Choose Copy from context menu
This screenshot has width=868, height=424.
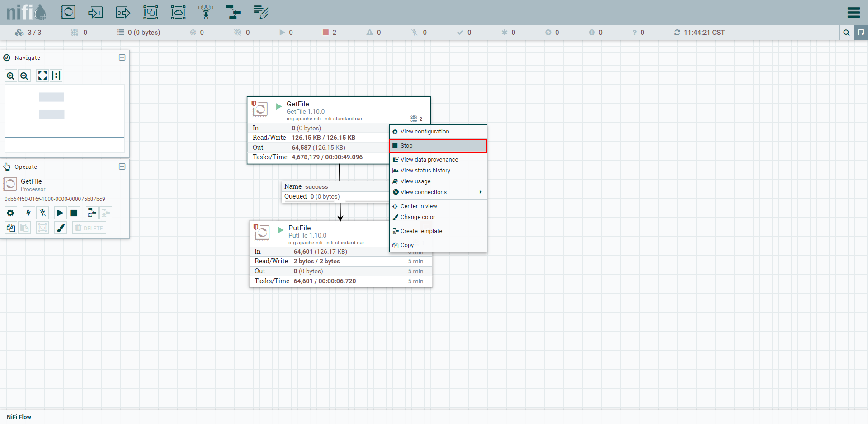pyautogui.click(x=438, y=245)
